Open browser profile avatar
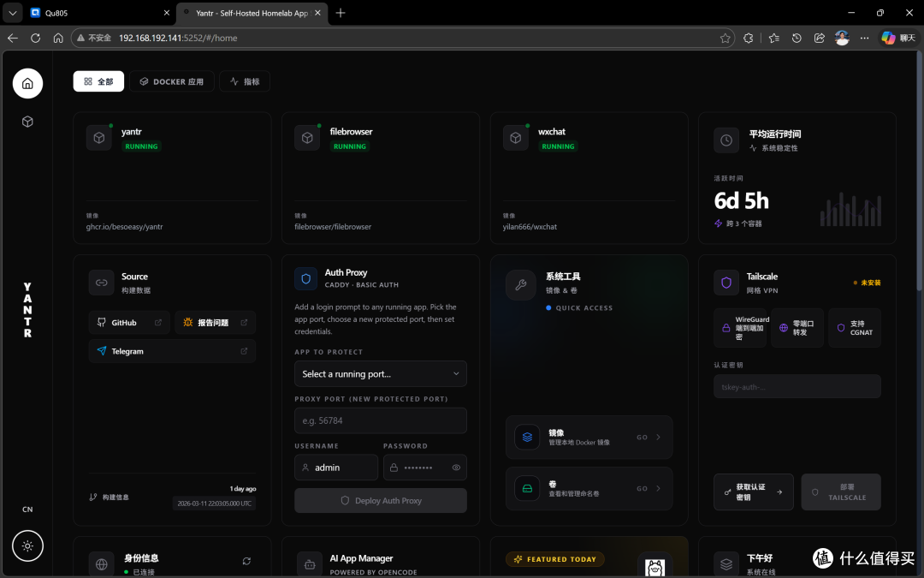Image resolution: width=924 pixels, height=578 pixels. (x=842, y=38)
